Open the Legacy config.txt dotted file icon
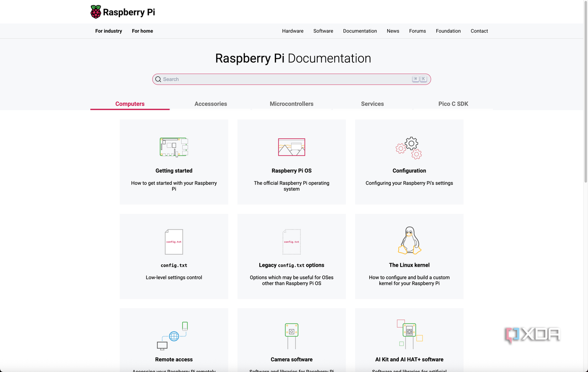The width and height of the screenshot is (588, 372). pos(292,242)
